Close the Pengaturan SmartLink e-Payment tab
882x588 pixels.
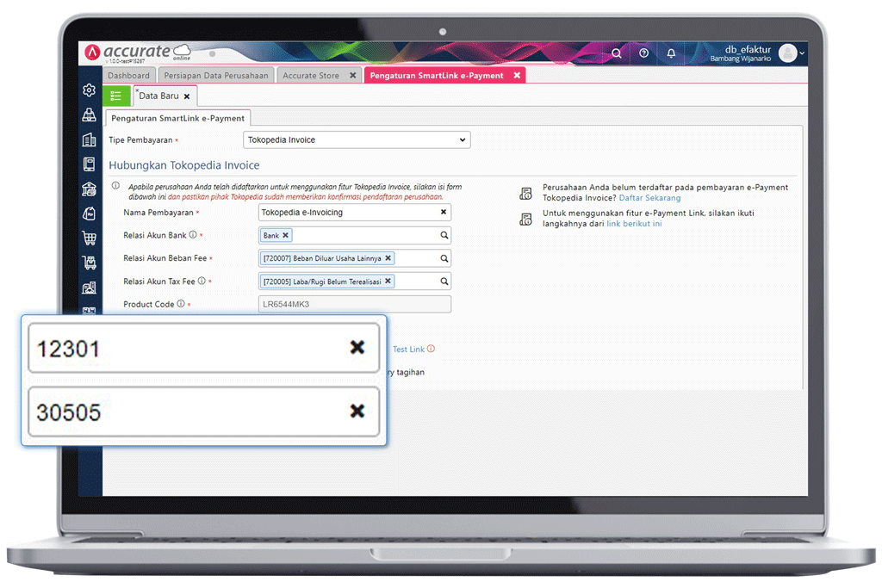[x=517, y=75]
